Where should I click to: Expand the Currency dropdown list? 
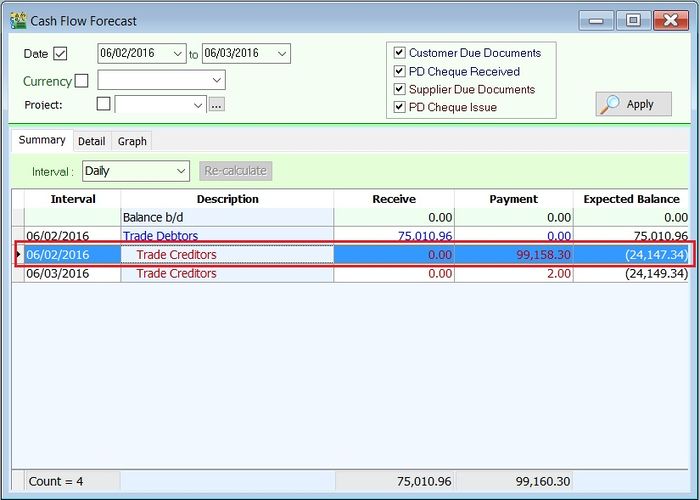tap(216, 80)
